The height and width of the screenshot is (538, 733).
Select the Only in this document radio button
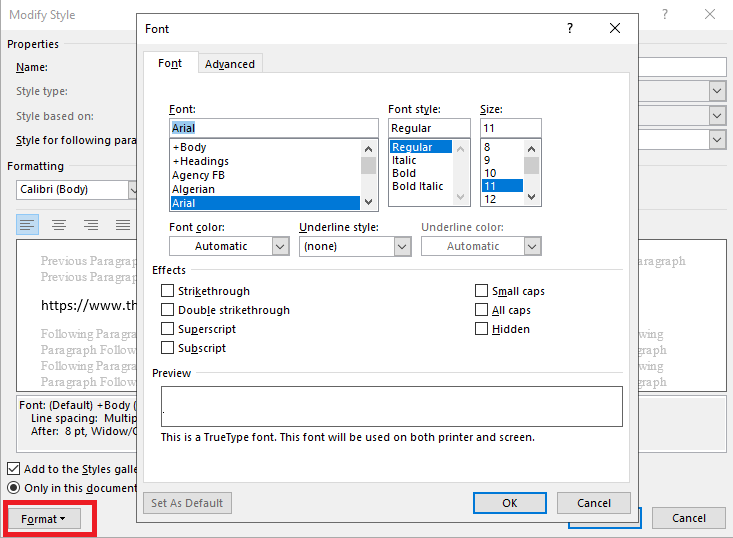coord(14,488)
